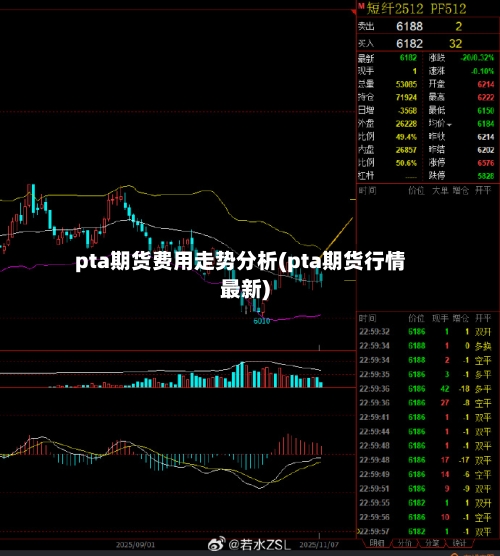Click the 6010 low-price label on chart
This screenshot has height=556, width=500.
[262, 321]
